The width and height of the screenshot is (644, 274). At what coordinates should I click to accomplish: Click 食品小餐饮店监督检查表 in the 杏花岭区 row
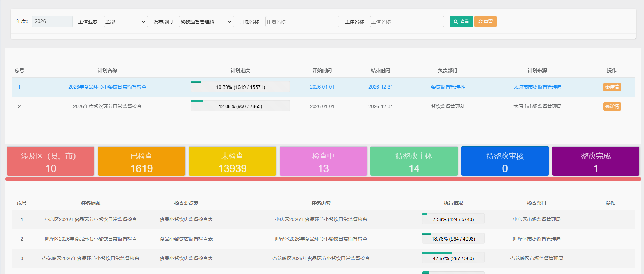click(186, 259)
